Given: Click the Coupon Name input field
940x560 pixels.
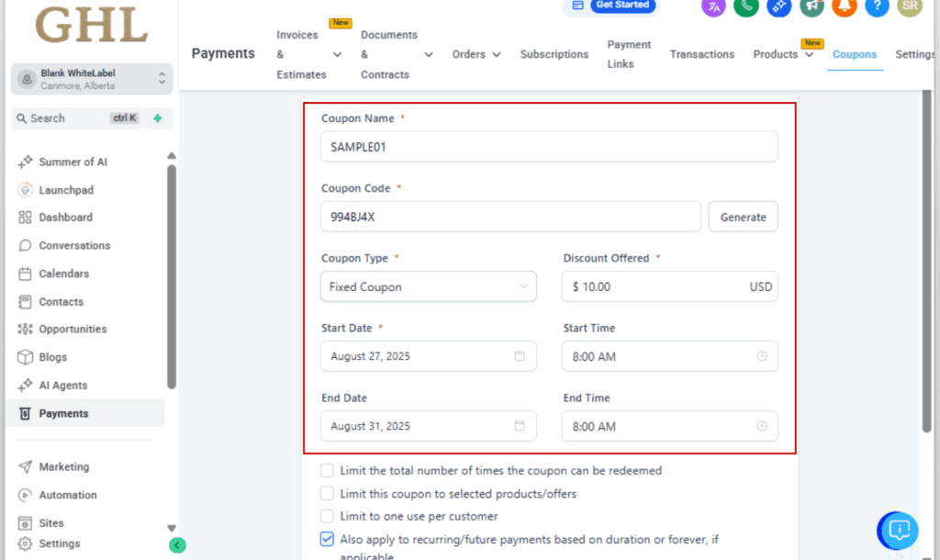Looking at the screenshot, I should tap(549, 147).
